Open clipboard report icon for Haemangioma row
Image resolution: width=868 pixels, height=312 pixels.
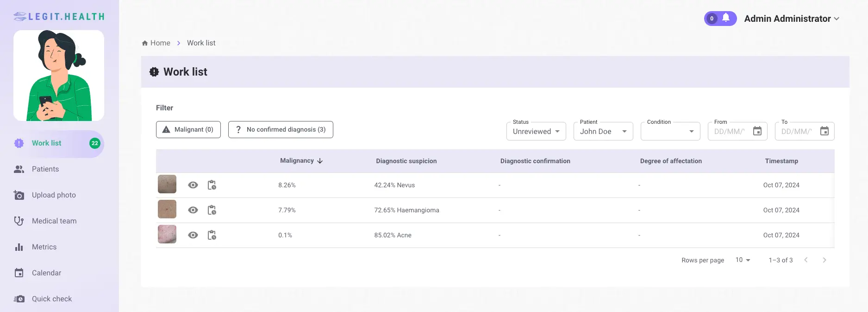[212, 210]
